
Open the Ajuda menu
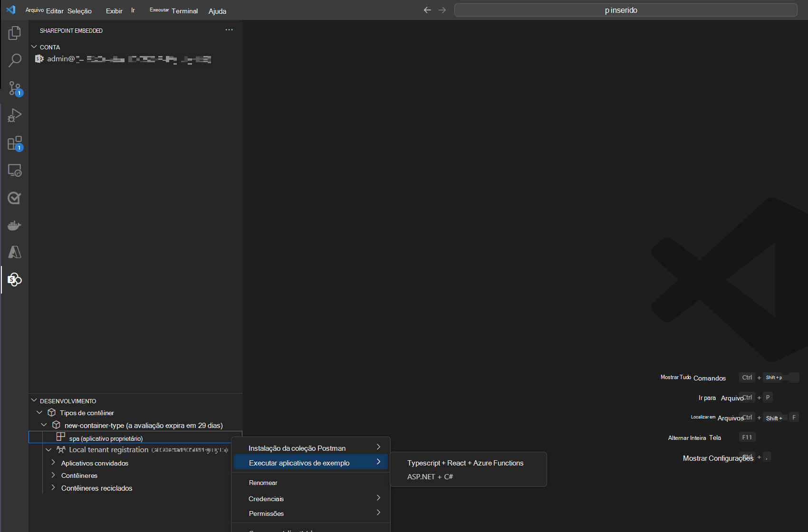tap(217, 11)
